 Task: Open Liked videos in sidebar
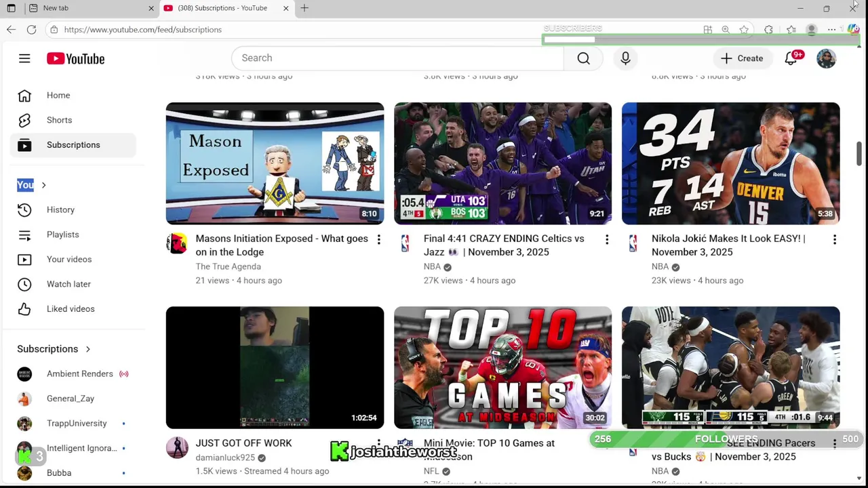[73, 309]
